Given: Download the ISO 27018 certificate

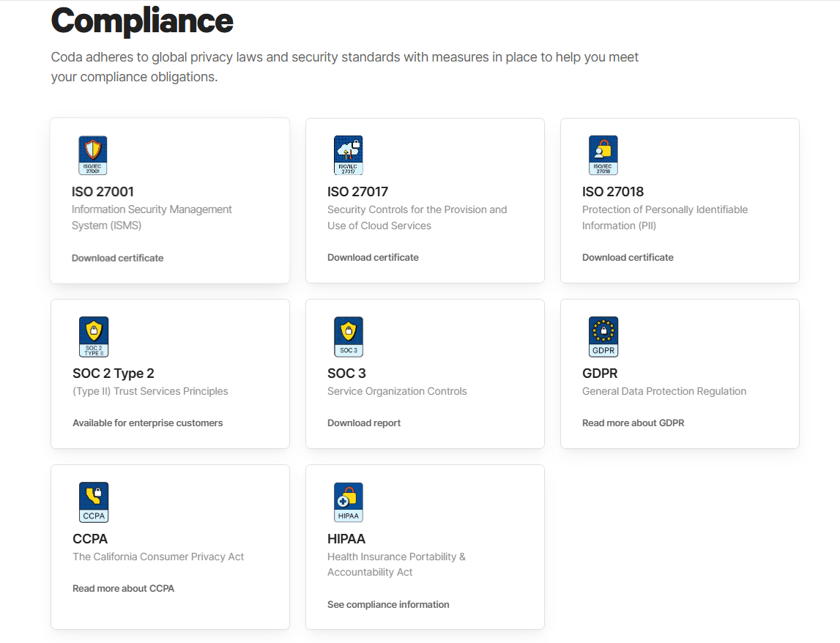Looking at the screenshot, I should pos(628,257).
